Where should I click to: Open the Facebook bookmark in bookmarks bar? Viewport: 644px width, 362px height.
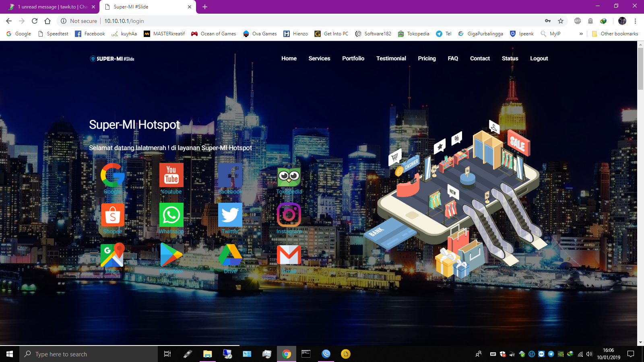click(x=90, y=34)
